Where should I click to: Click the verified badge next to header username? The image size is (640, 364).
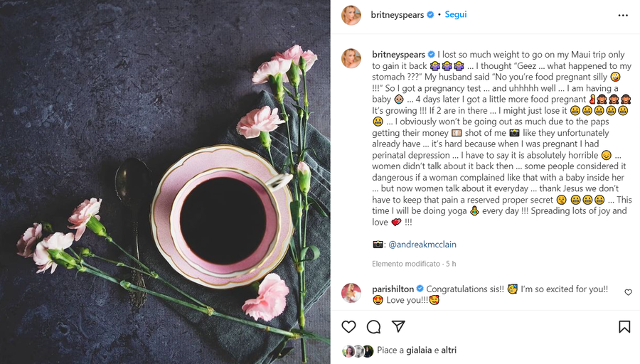click(430, 14)
